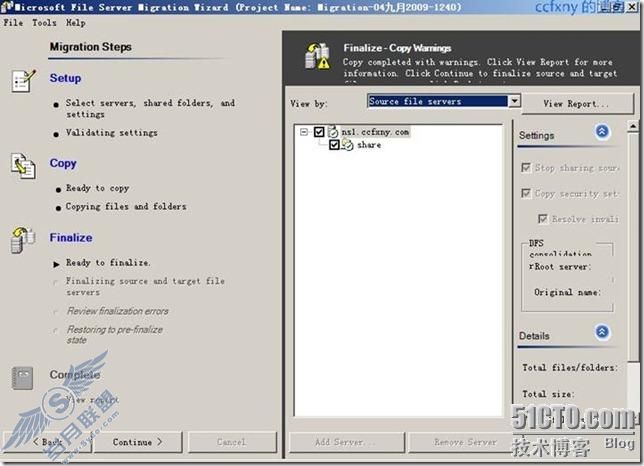The height and width of the screenshot is (466, 644).
Task: Click the Complete step notebook icon
Action: click(x=22, y=378)
